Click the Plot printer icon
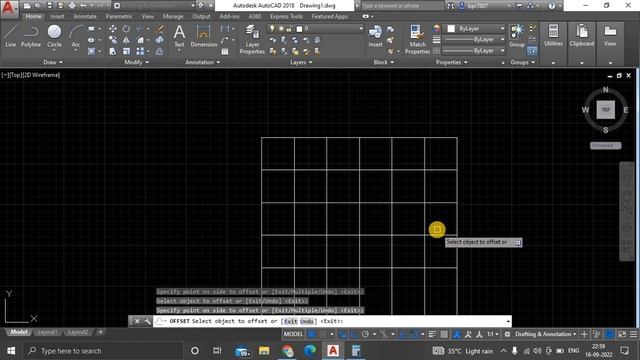Viewport: 640px width, 360px height. click(x=72, y=6)
